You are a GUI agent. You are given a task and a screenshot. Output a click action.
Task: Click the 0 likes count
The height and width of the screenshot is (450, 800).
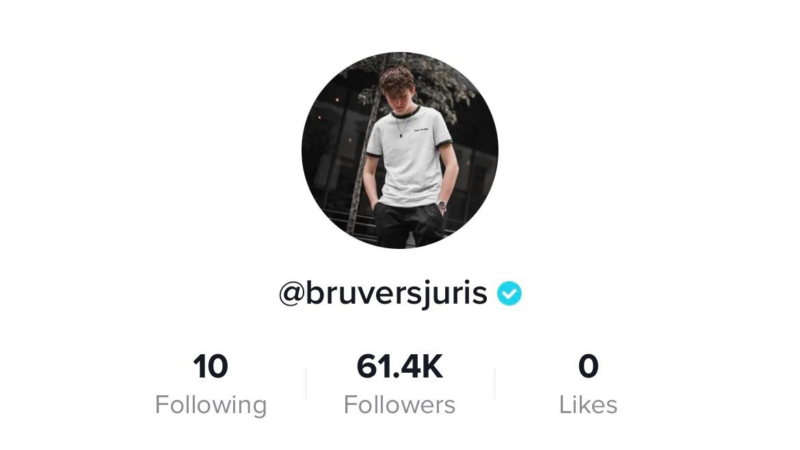pyautogui.click(x=588, y=366)
